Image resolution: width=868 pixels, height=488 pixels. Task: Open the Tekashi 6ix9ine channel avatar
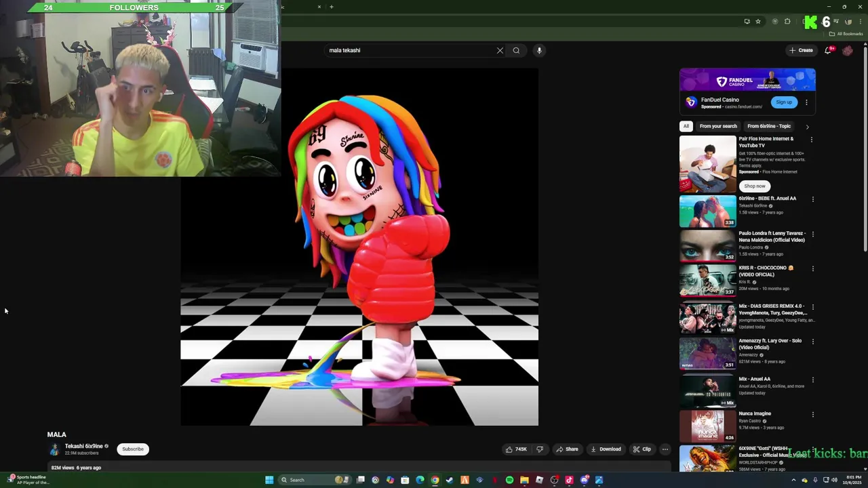pyautogui.click(x=54, y=449)
